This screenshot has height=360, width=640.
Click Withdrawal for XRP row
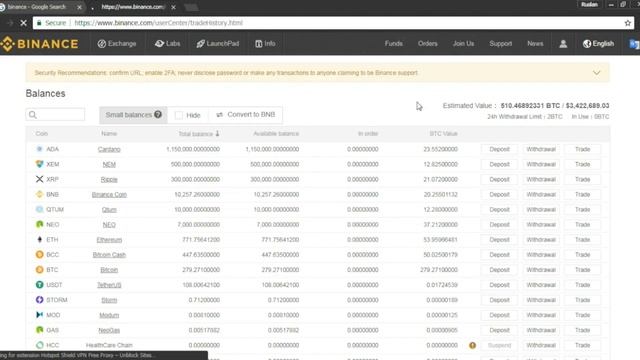tap(541, 179)
